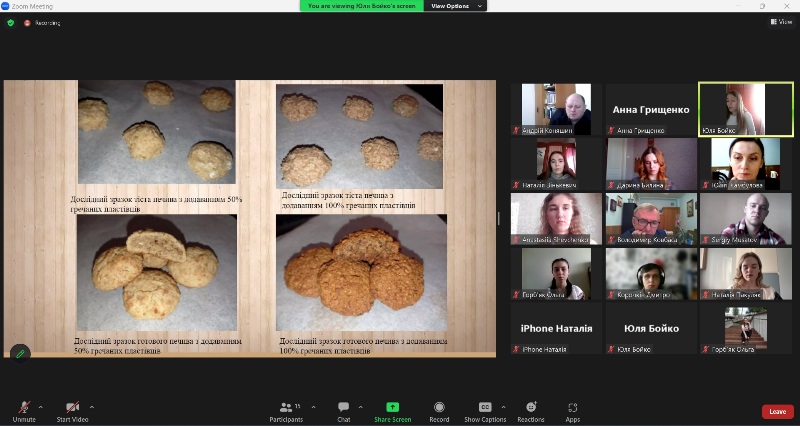Expand arrow next to Show Captions
This screenshot has width=800, height=426.
[504, 407]
